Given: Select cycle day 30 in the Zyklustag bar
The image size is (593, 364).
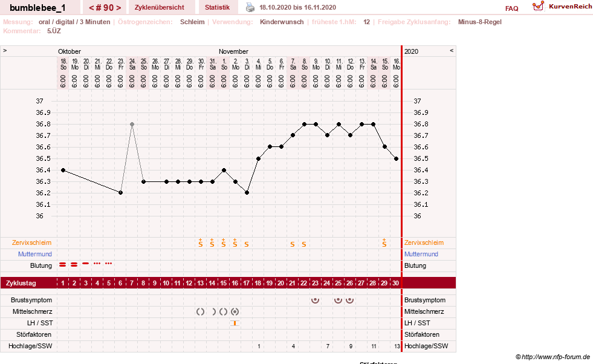Looking at the screenshot, I should 395,283.
